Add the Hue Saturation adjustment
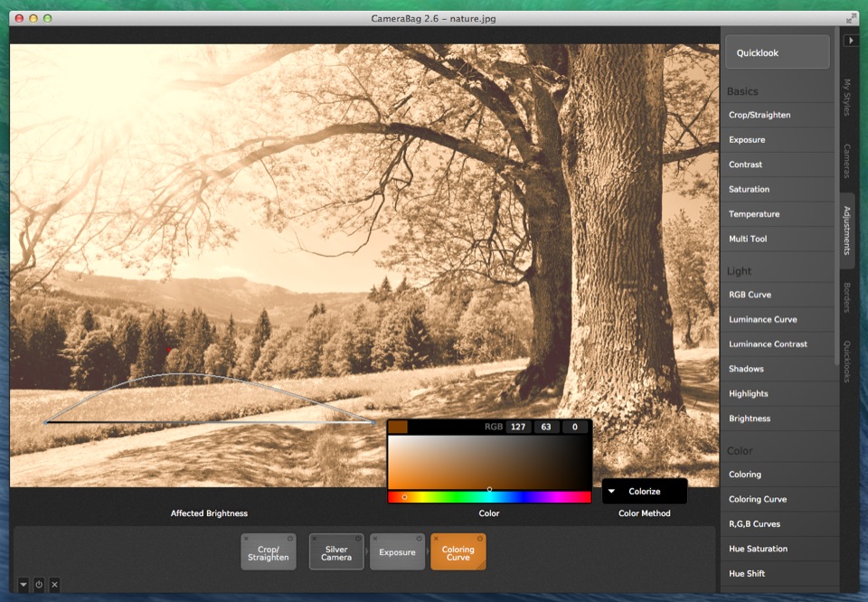The width and height of the screenshot is (868, 602). click(x=778, y=549)
